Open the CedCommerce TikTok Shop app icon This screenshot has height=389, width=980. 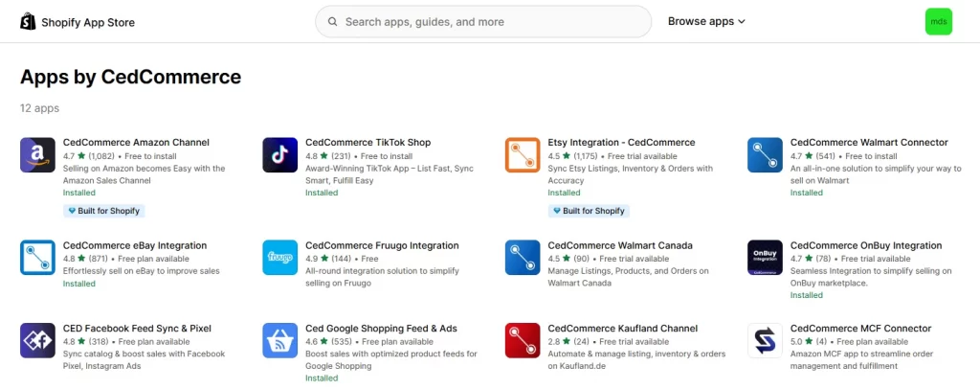(280, 155)
